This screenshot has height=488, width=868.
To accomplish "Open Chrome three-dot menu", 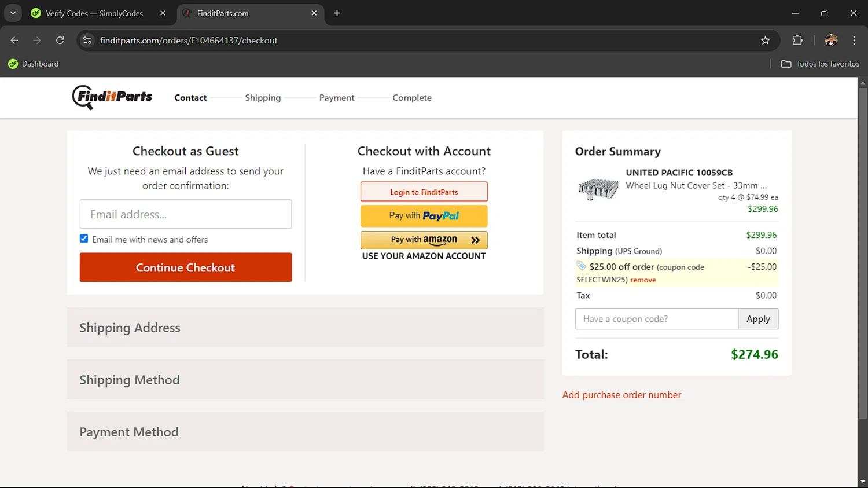I will click(854, 41).
